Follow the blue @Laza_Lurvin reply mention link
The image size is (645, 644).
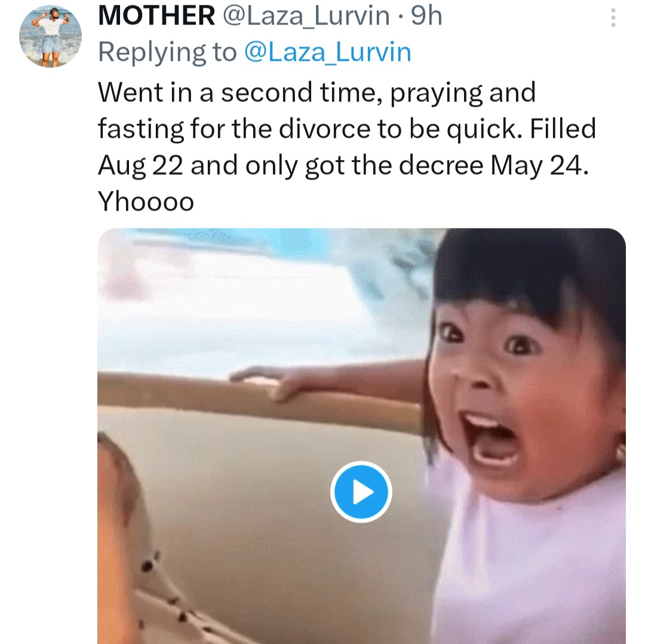coord(328,53)
